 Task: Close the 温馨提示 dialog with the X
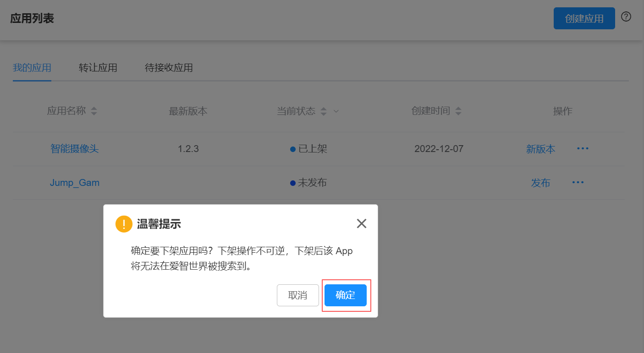pos(361,223)
